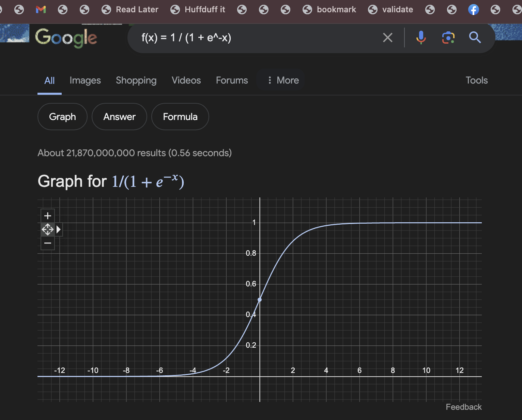This screenshot has width=522, height=420.
Task: Switch to the Videos tab
Action: coord(186,80)
